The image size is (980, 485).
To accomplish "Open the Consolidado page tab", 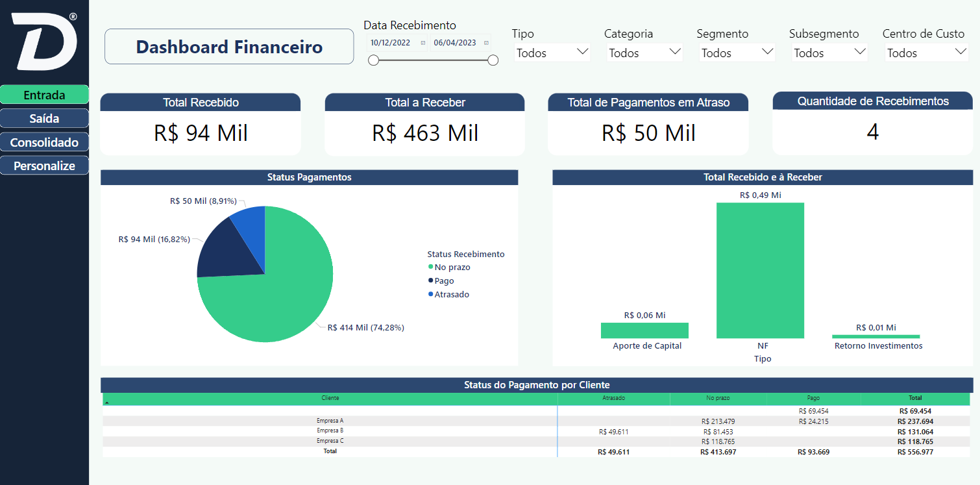I will [x=44, y=142].
